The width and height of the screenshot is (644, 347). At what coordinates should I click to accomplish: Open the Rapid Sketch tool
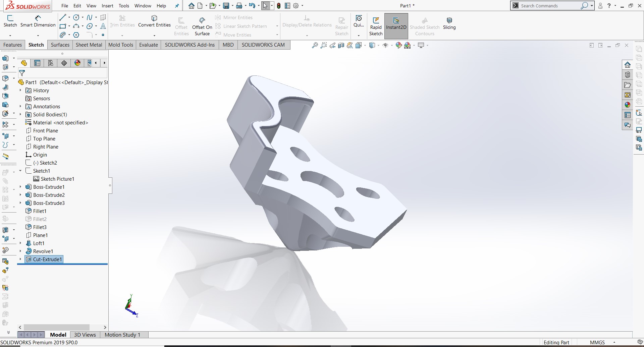tap(376, 26)
